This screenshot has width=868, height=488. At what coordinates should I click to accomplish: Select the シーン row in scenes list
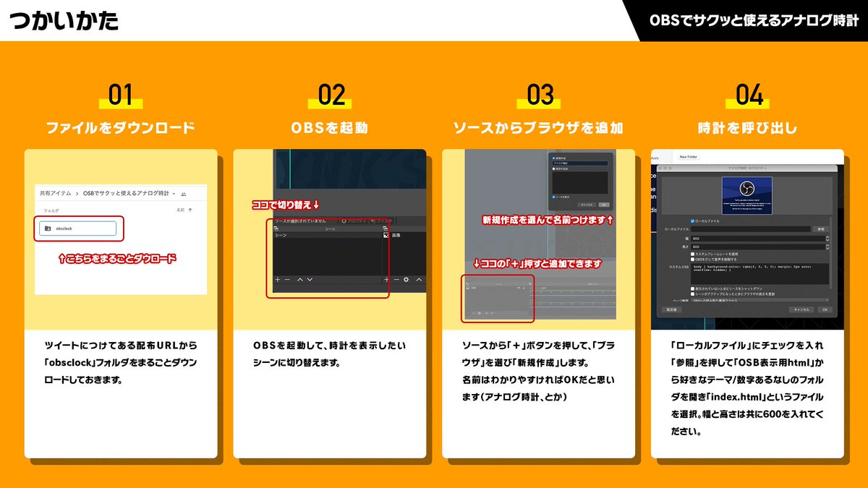(x=328, y=235)
